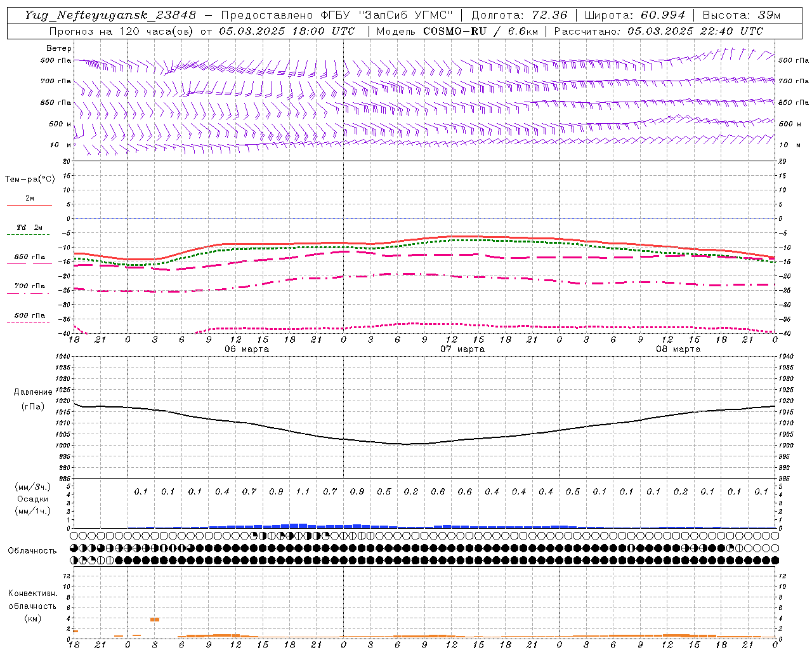The height and width of the screenshot is (650, 812).
Task: Click the 'Облачность' cloudiness label
Action: 32,551
